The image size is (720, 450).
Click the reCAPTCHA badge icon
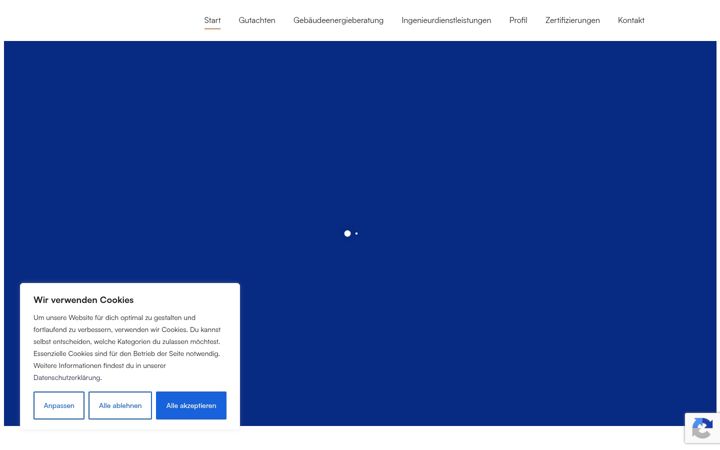(x=702, y=428)
